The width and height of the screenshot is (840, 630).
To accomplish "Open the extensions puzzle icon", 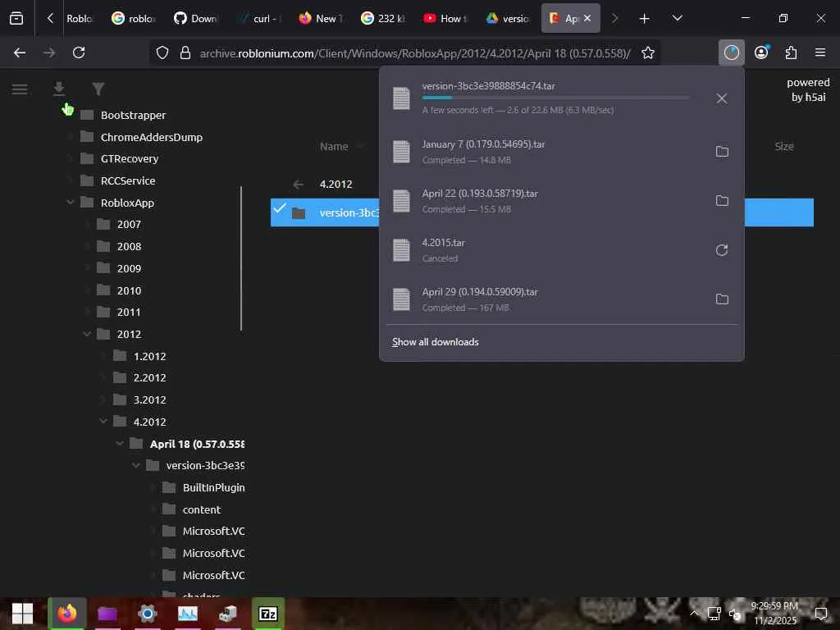I will click(791, 52).
